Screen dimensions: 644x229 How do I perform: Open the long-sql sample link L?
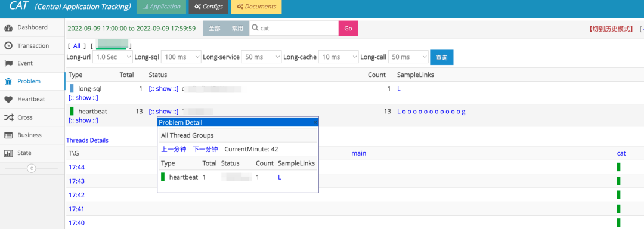click(x=399, y=89)
